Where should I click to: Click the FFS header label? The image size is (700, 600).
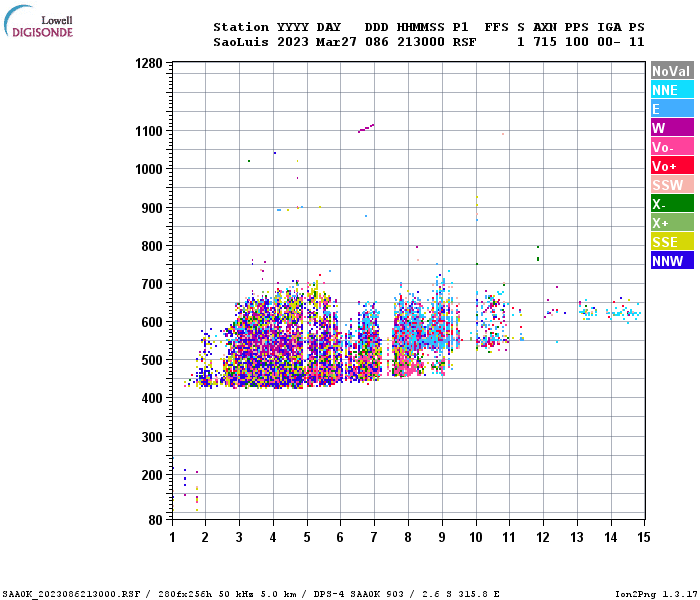pos(496,27)
